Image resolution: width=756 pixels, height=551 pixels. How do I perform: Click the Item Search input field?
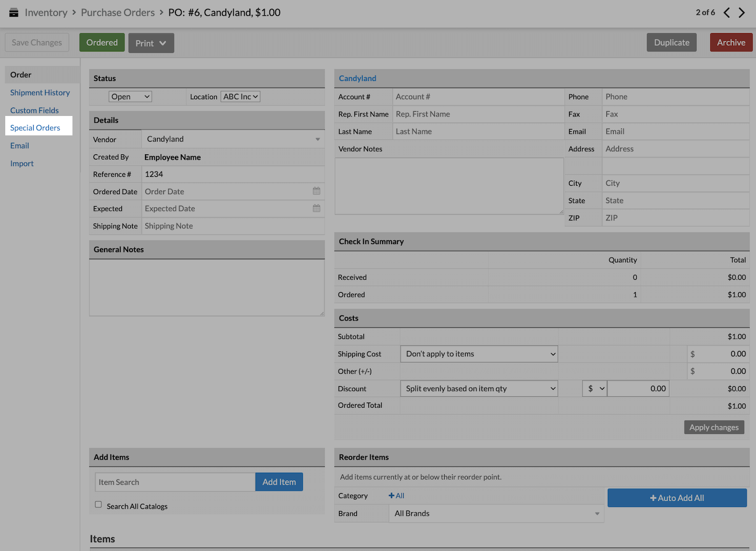pyautogui.click(x=175, y=482)
